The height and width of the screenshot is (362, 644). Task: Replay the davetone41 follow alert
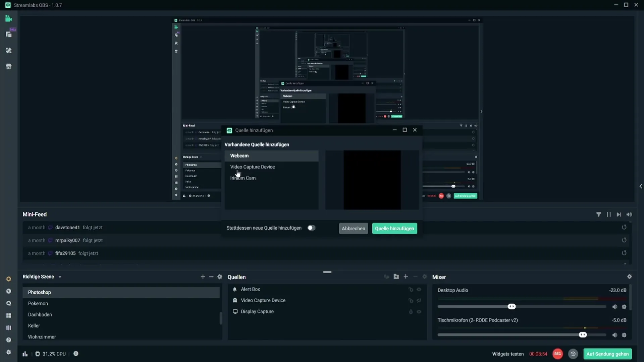[624, 227]
